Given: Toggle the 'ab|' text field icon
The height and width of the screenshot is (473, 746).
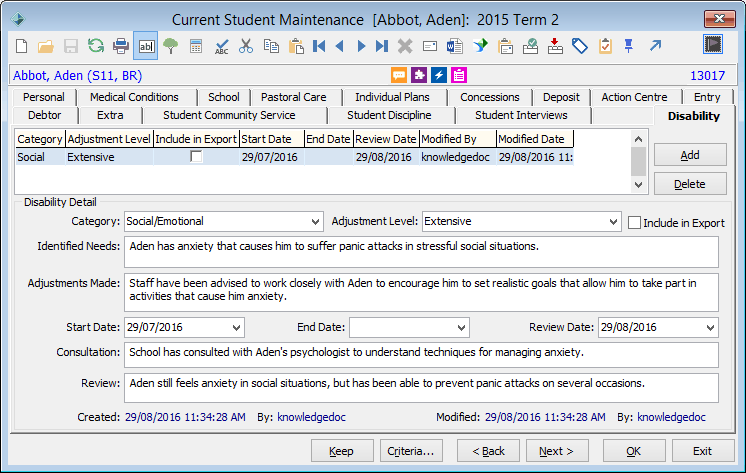Looking at the screenshot, I should [x=146, y=46].
